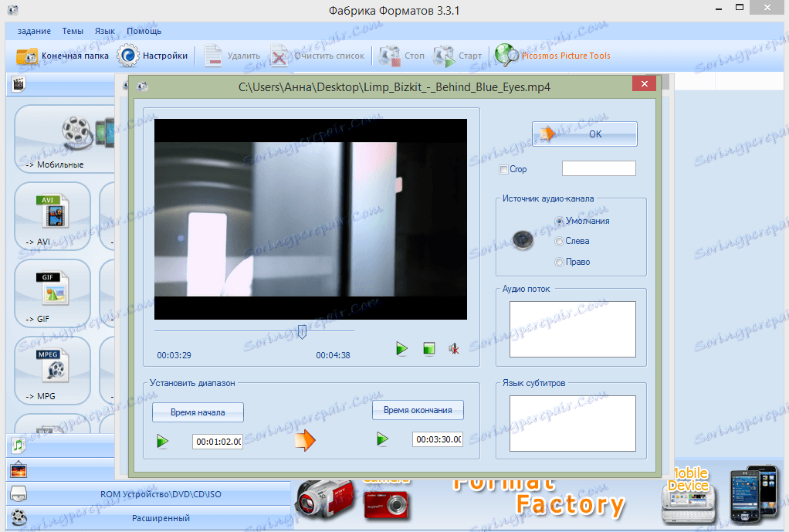The height and width of the screenshot is (532, 789).
Task: Click the film reel icon beside Расширенный
Action: 19,517
